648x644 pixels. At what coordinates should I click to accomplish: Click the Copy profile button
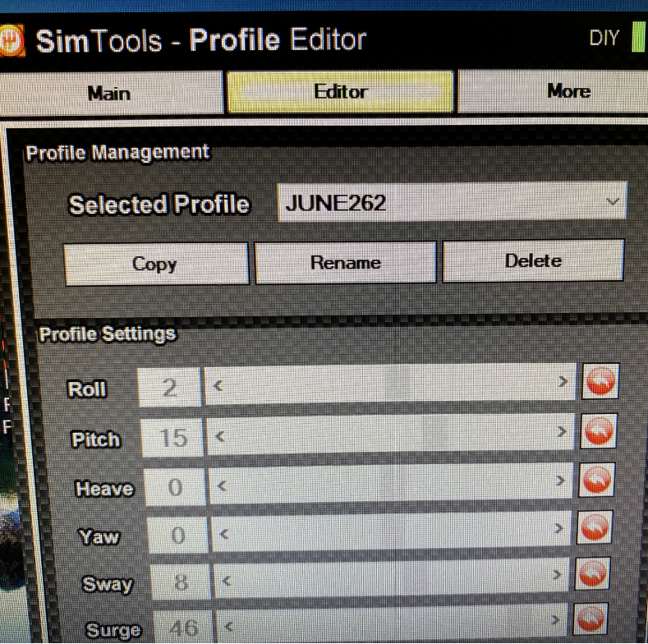click(156, 264)
